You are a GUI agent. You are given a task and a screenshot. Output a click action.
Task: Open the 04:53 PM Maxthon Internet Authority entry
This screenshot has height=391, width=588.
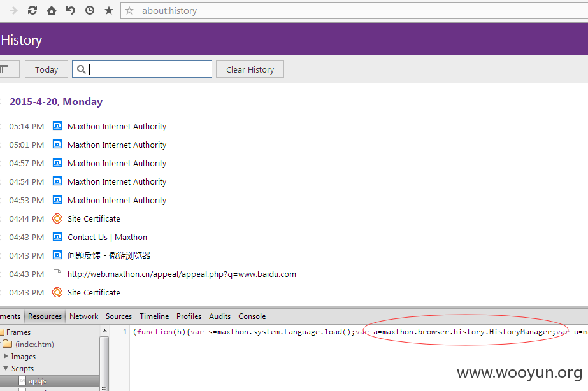117,200
